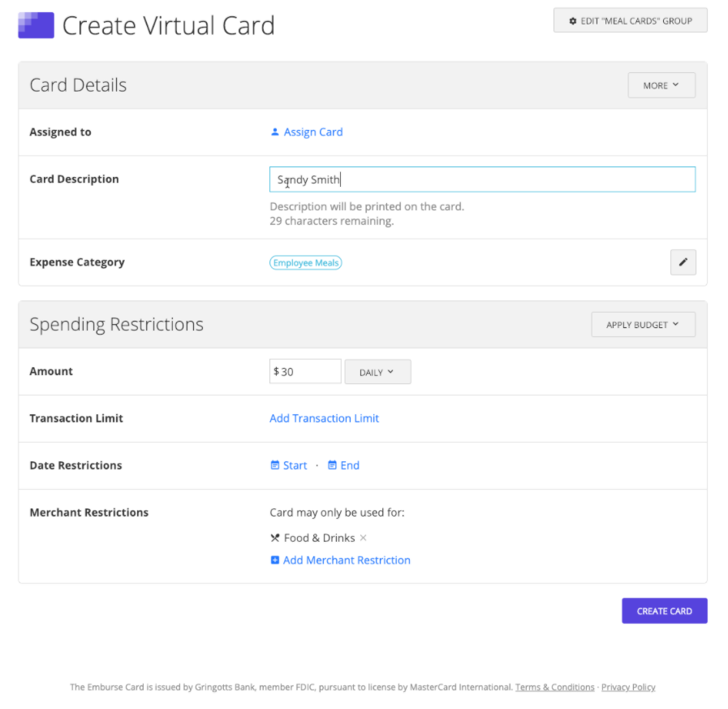This screenshot has width=728, height=709.
Task: Open the DAILY frequency dropdown
Action: tap(377, 371)
